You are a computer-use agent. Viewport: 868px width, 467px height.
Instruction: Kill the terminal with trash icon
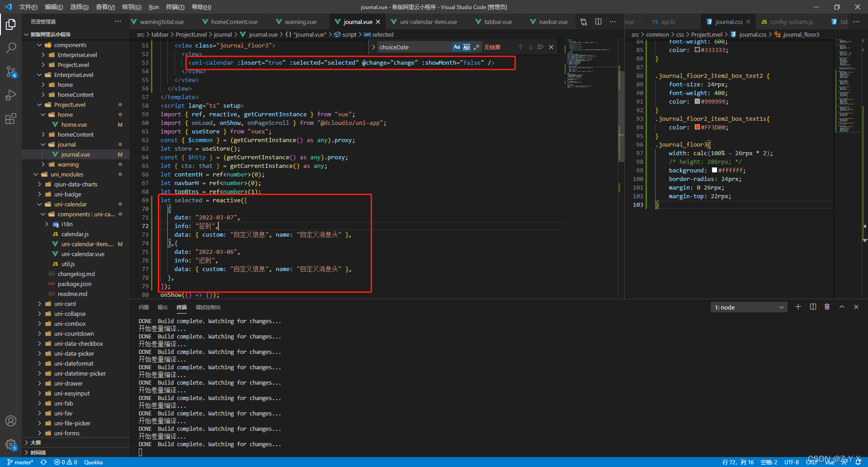point(827,307)
